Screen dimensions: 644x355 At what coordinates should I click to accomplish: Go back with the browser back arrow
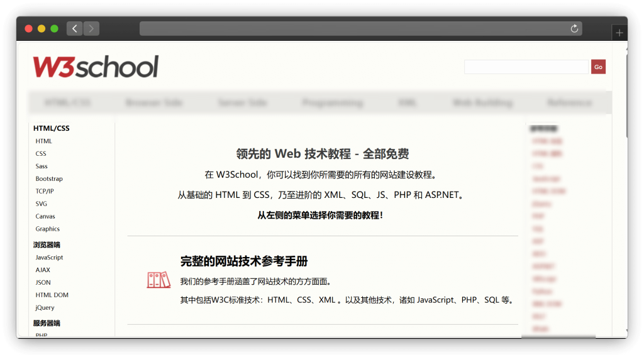tap(74, 28)
